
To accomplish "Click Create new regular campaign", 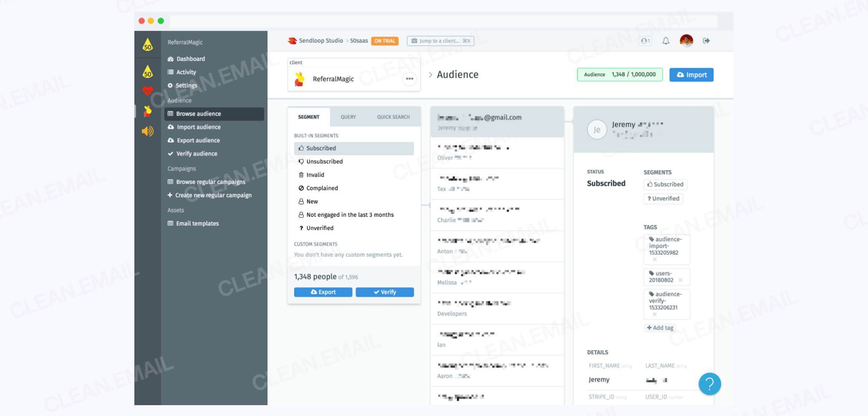I will 209,195.
